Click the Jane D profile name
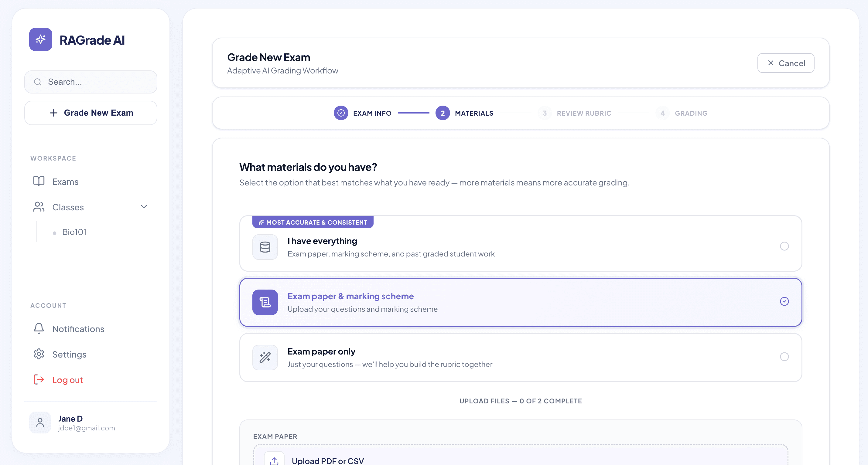 [x=70, y=418]
